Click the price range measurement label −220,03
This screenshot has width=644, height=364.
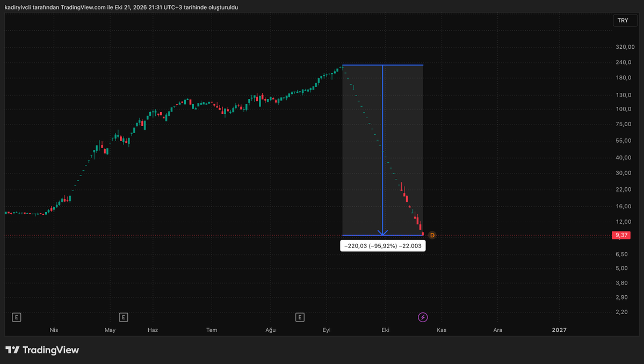(383, 246)
